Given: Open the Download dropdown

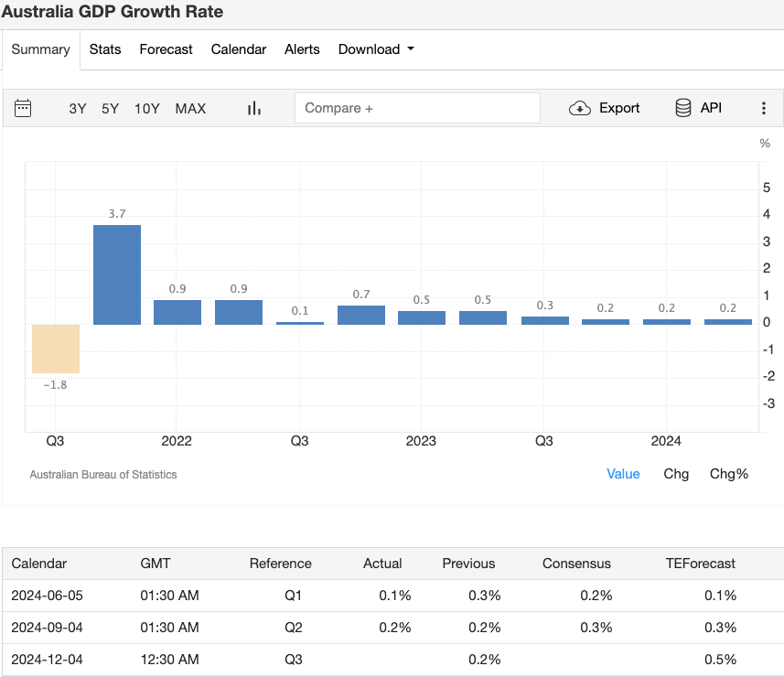Looking at the screenshot, I should coord(375,49).
